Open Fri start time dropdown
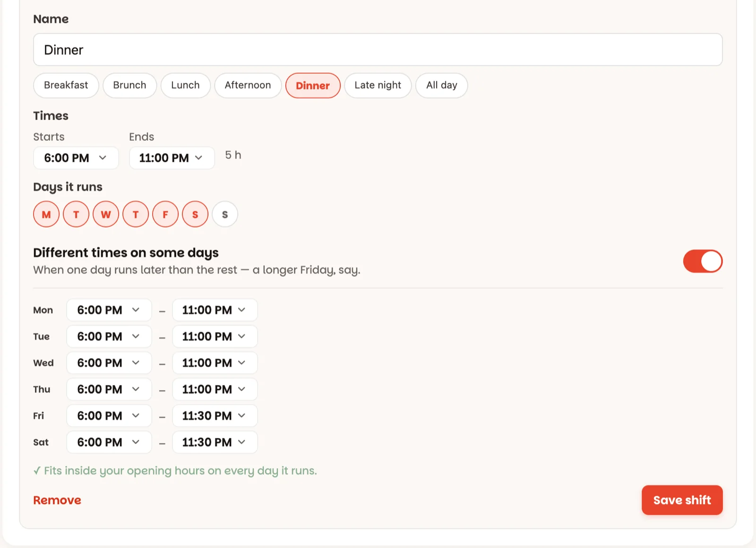This screenshot has width=756, height=548. click(109, 416)
